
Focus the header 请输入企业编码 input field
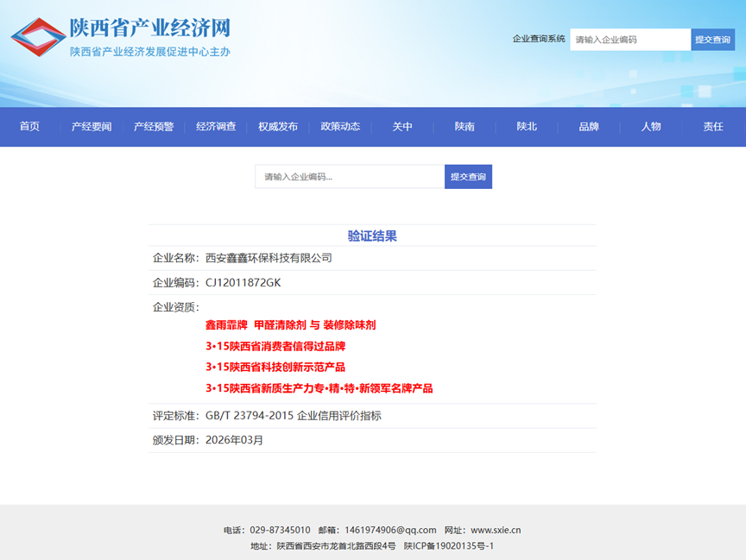pos(629,40)
